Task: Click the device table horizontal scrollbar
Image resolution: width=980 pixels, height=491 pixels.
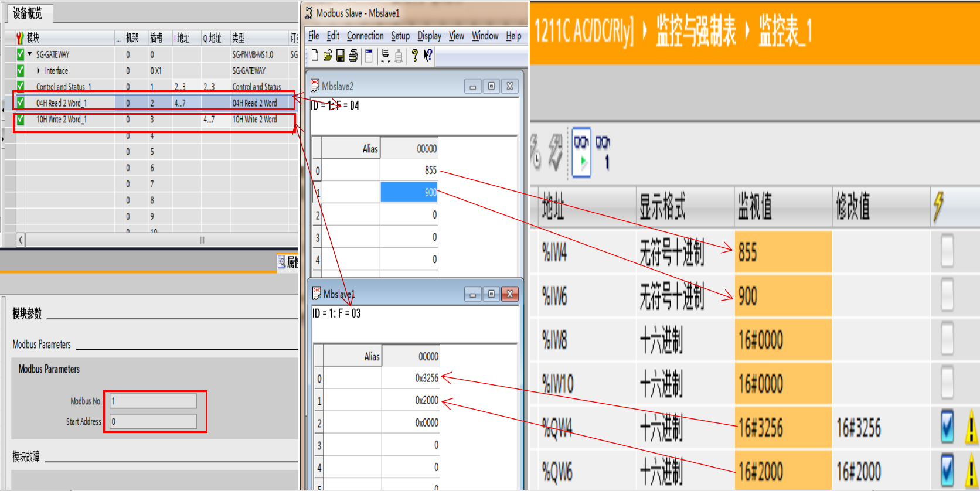Action: [162, 240]
